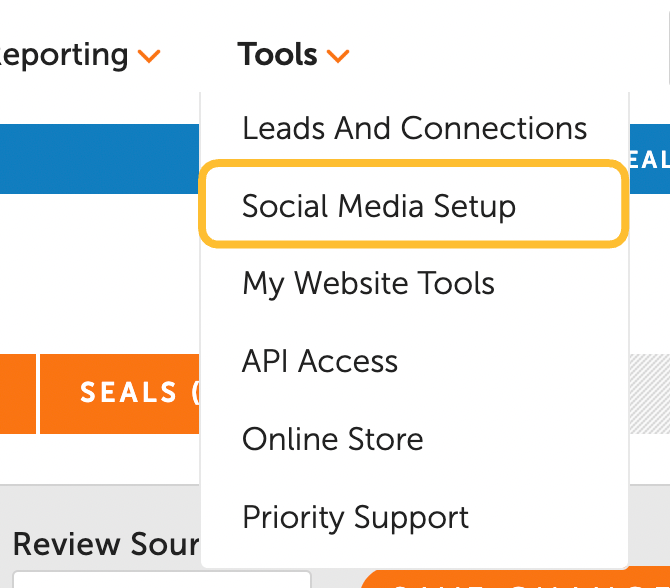Open My Website Tools menu entry
670x588 pixels.
coord(368,283)
